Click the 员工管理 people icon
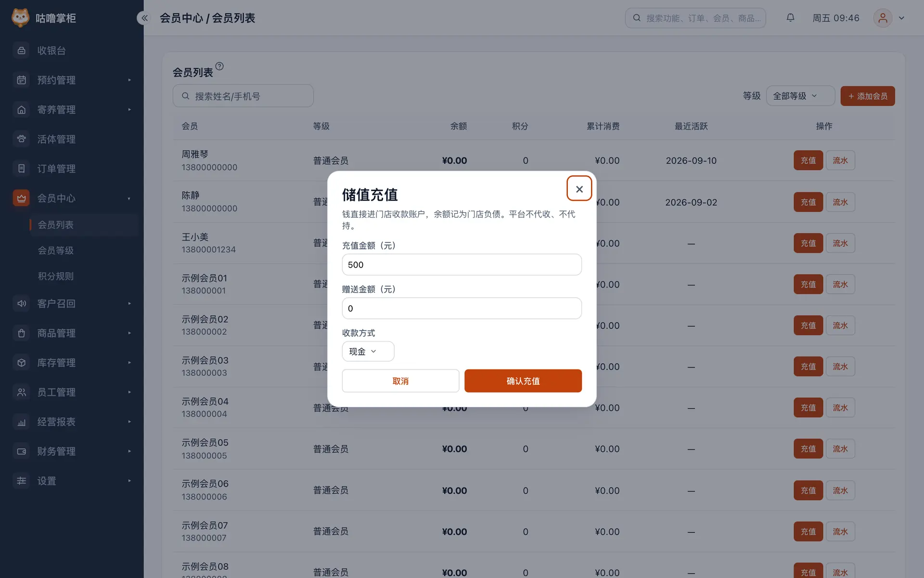924x578 pixels. pyautogui.click(x=21, y=392)
